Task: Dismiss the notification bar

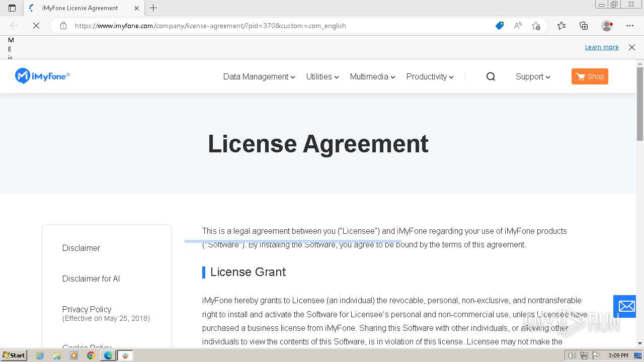Action: click(632, 47)
